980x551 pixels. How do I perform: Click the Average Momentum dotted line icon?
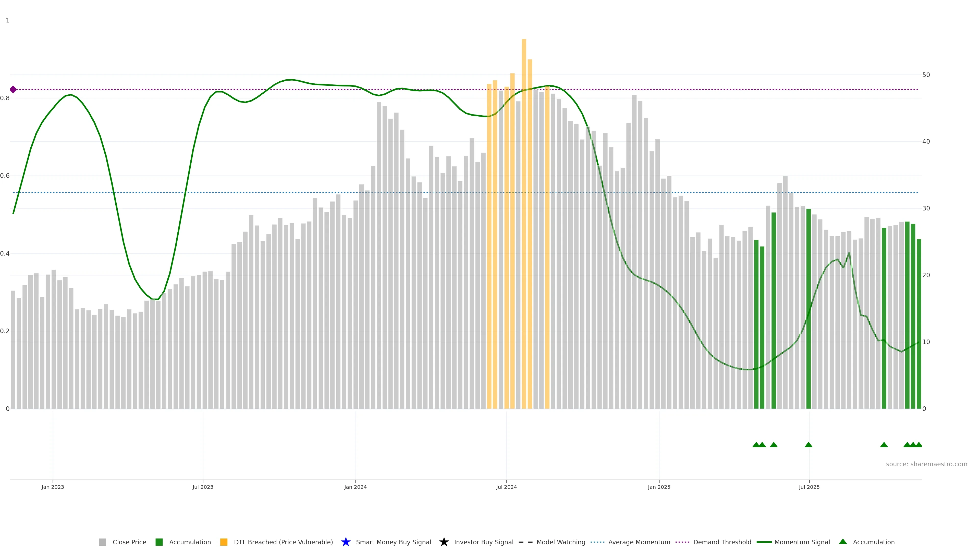[597, 542]
